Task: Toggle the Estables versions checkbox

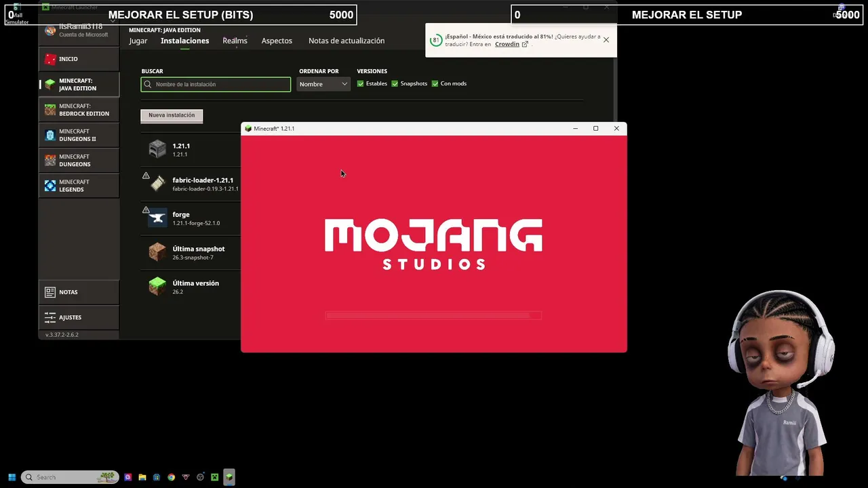Action: 361,84
